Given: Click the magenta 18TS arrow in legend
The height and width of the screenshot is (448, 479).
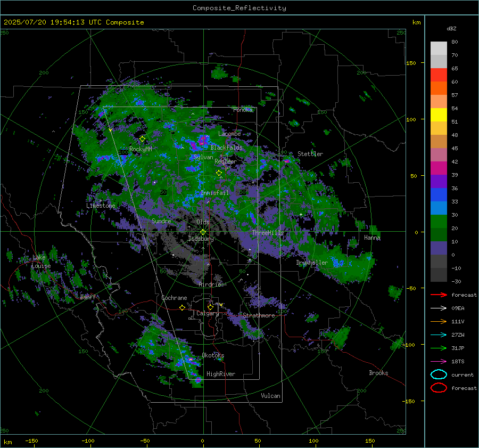Looking at the screenshot, I should (x=439, y=362).
